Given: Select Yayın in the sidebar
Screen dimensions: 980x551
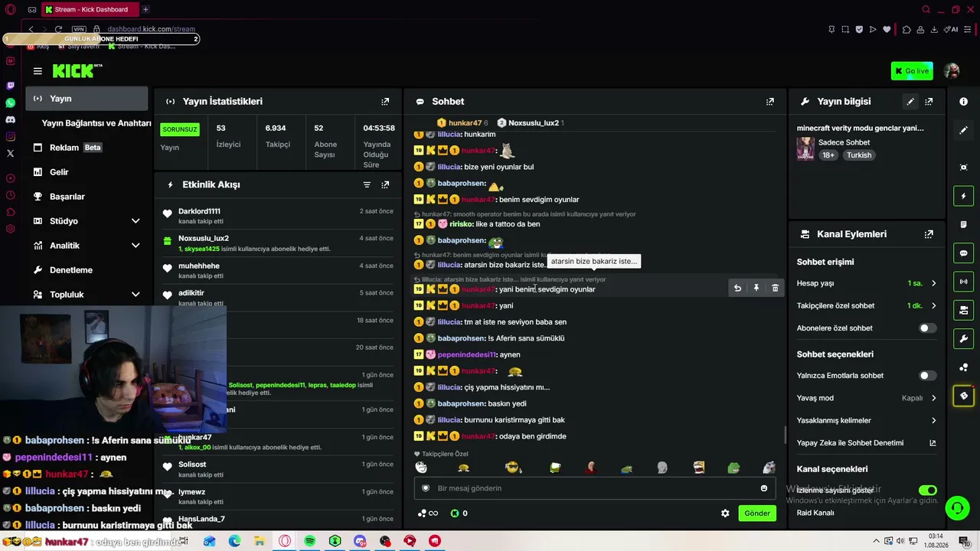Looking at the screenshot, I should point(87,99).
